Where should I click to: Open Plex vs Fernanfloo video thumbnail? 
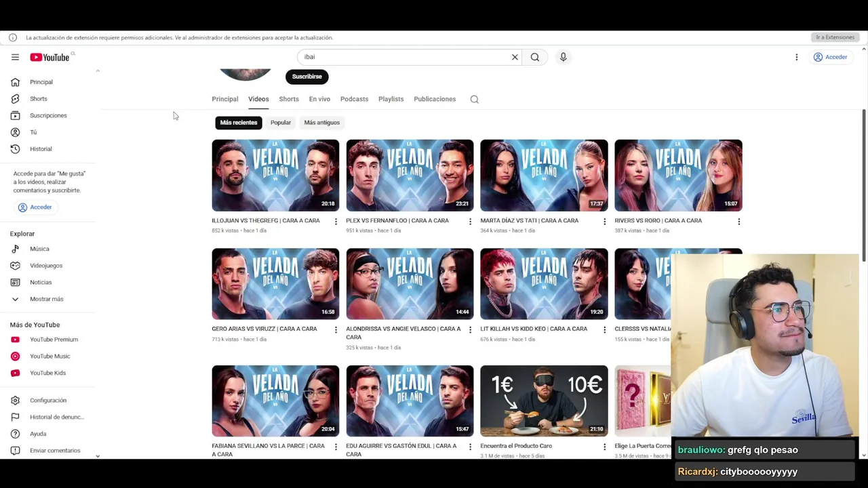410,176
